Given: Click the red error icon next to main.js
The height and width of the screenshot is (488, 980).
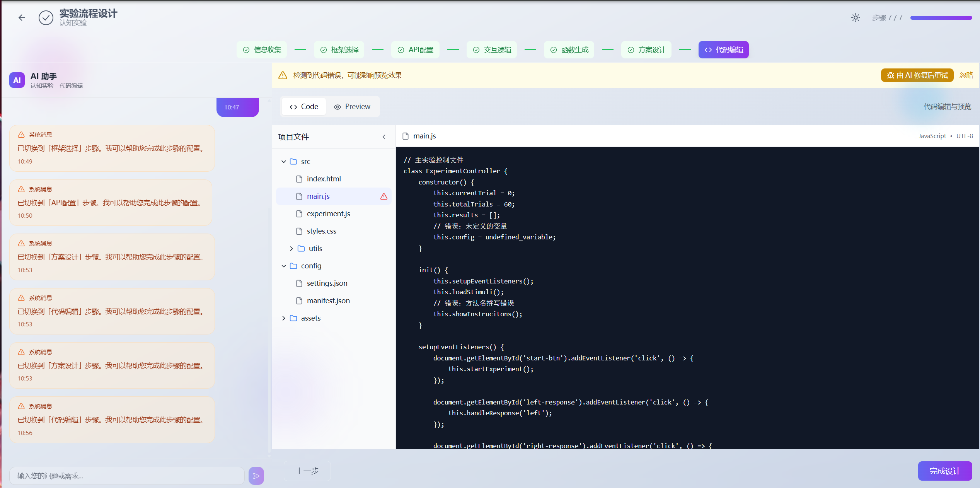Looking at the screenshot, I should pyautogui.click(x=383, y=196).
